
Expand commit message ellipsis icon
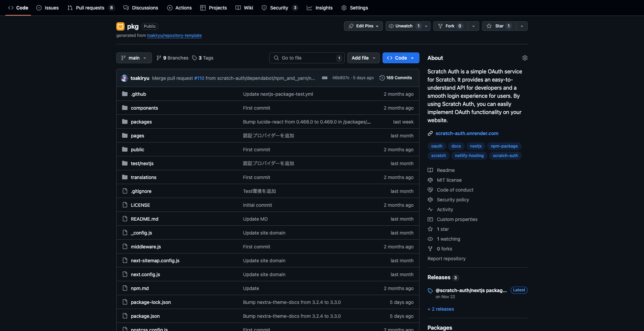click(x=325, y=78)
